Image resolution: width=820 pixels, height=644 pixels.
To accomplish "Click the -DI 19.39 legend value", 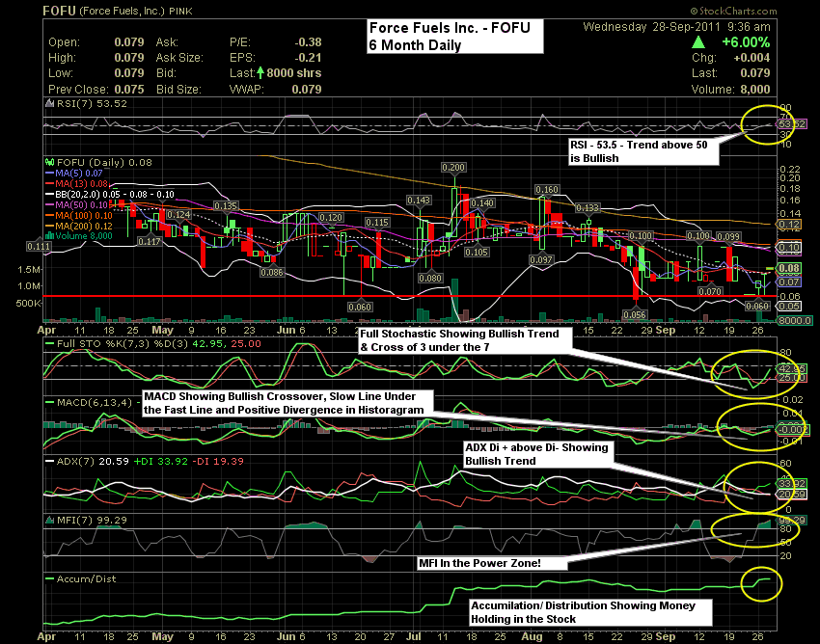I will pyautogui.click(x=218, y=462).
